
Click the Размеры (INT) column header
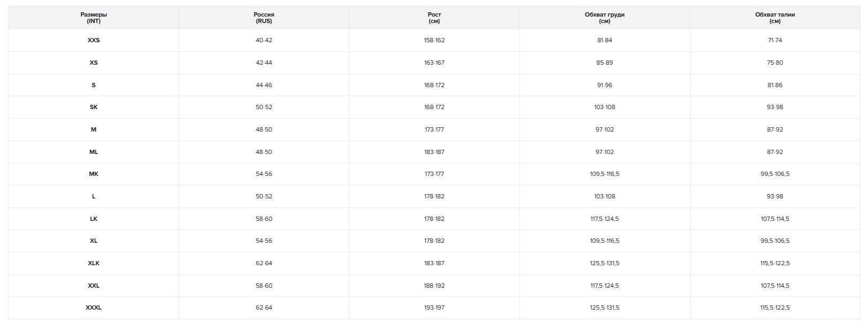point(94,18)
